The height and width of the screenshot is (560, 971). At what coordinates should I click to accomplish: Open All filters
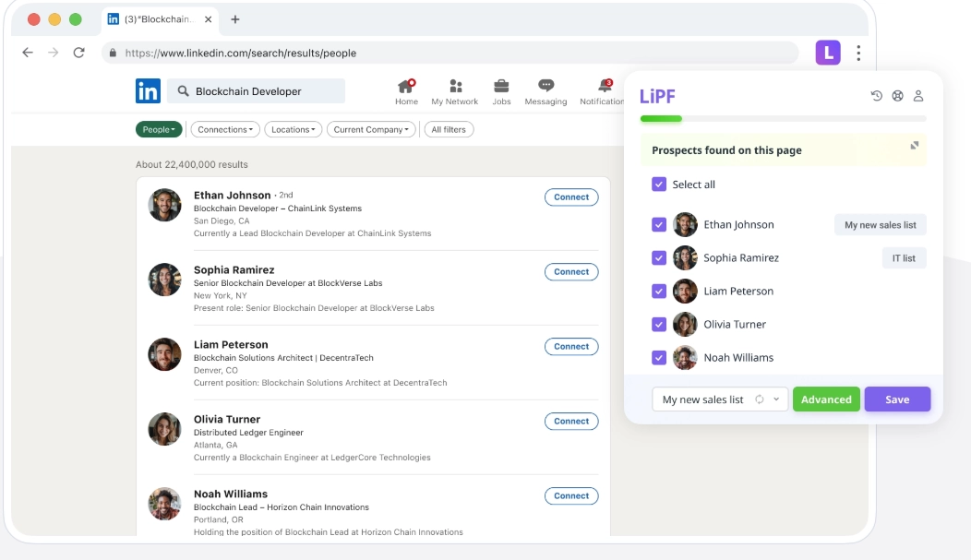point(449,129)
